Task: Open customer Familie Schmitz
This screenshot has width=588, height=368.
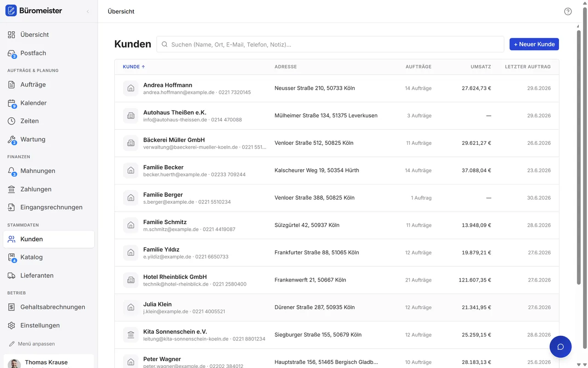Action: pyautogui.click(x=337, y=225)
